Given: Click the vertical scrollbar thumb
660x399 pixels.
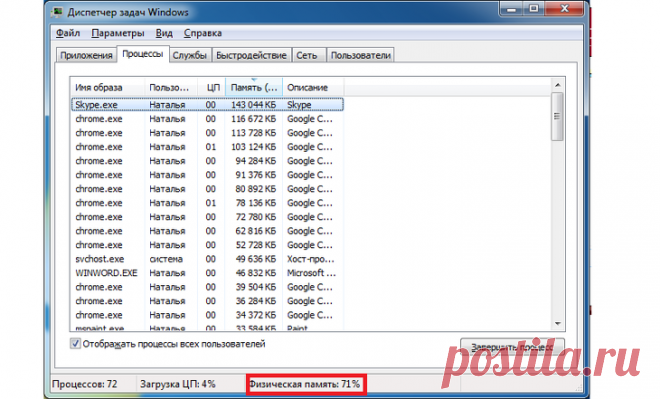Looking at the screenshot, I should (x=558, y=117).
